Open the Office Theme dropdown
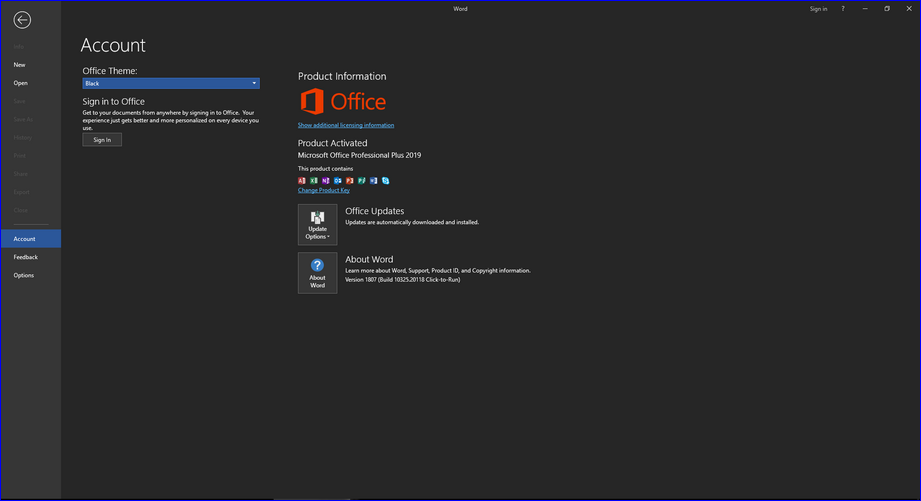 pos(171,84)
